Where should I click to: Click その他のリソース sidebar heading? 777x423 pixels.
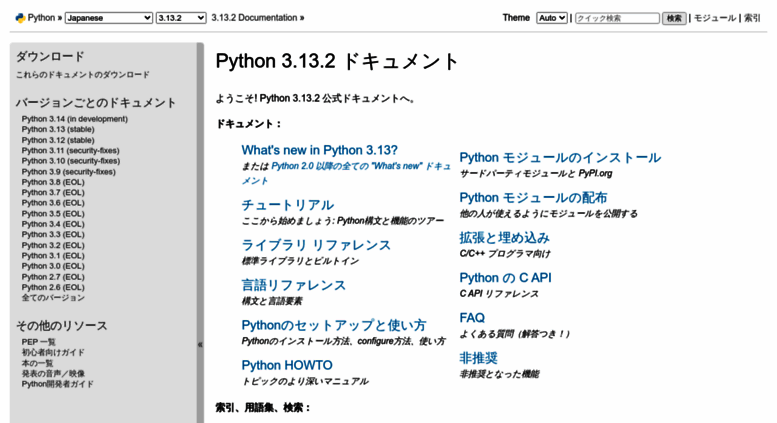(61, 325)
